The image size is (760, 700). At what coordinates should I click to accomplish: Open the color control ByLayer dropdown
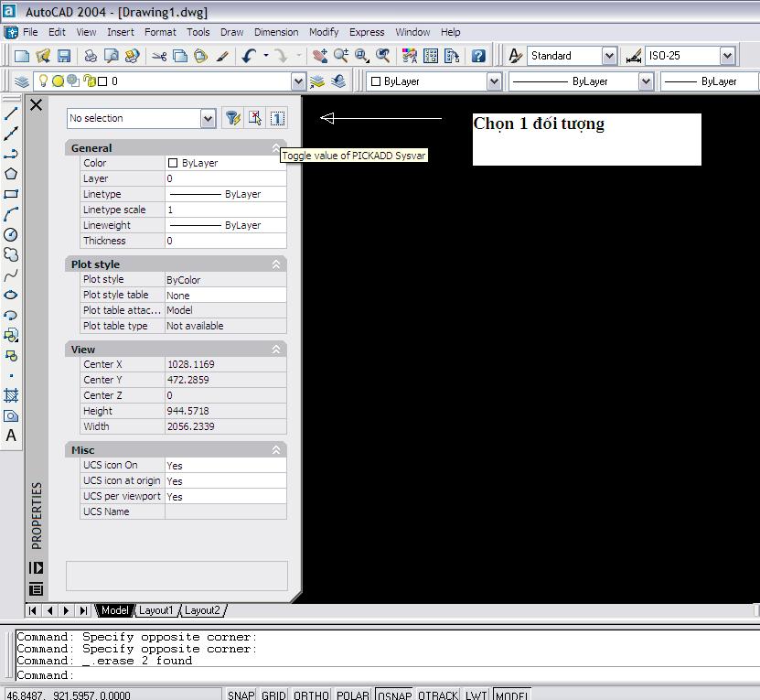coord(494,81)
